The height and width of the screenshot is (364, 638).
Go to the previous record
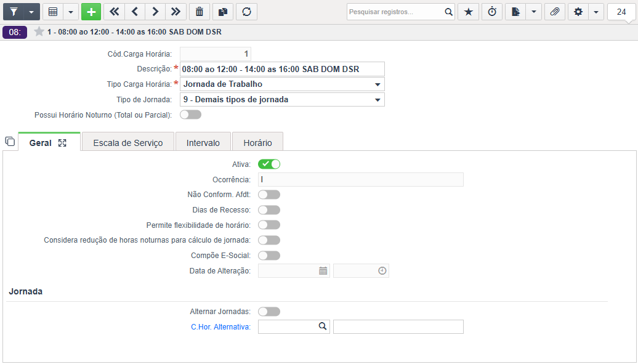(135, 12)
